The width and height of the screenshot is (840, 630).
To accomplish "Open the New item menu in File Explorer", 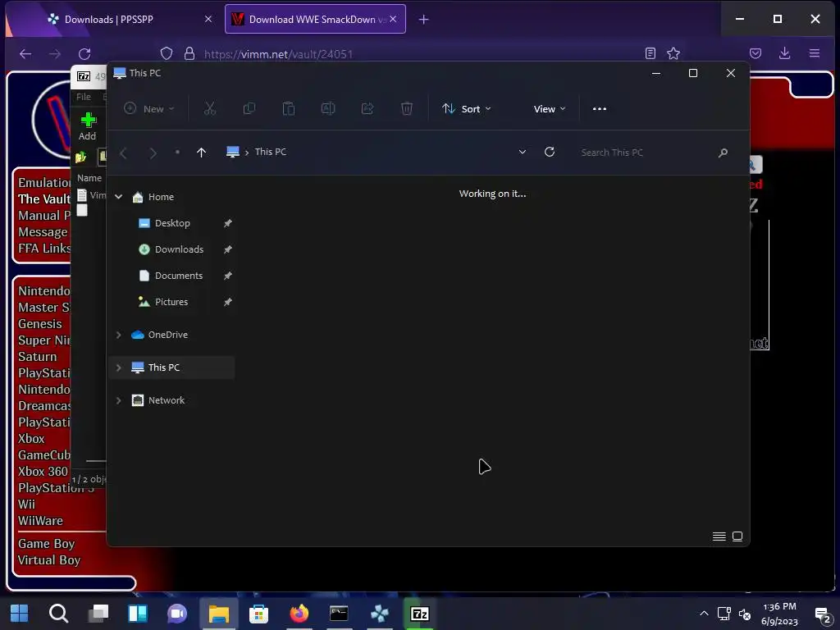I will tap(149, 109).
